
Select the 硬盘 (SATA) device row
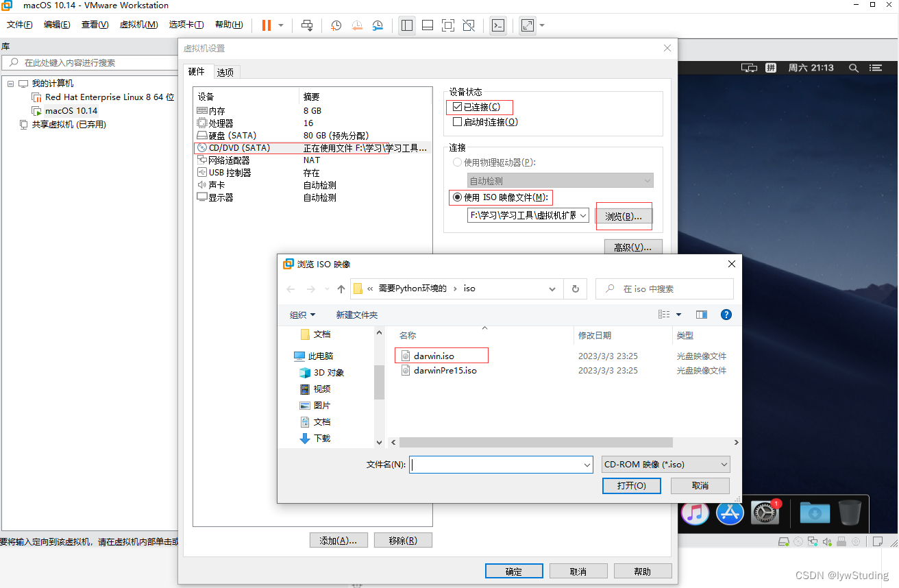click(312, 135)
